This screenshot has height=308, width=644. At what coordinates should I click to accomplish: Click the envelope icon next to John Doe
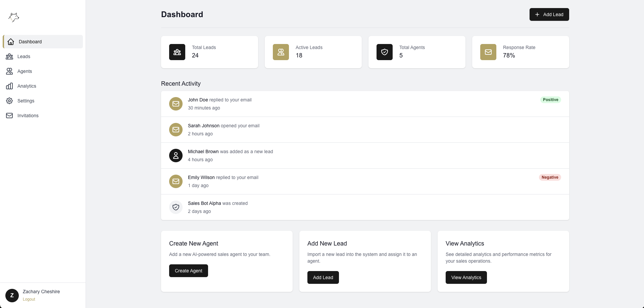[x=176, y=104]
